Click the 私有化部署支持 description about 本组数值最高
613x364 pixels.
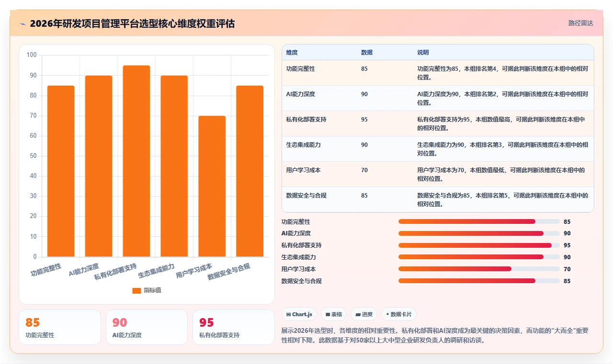point(502,124)
